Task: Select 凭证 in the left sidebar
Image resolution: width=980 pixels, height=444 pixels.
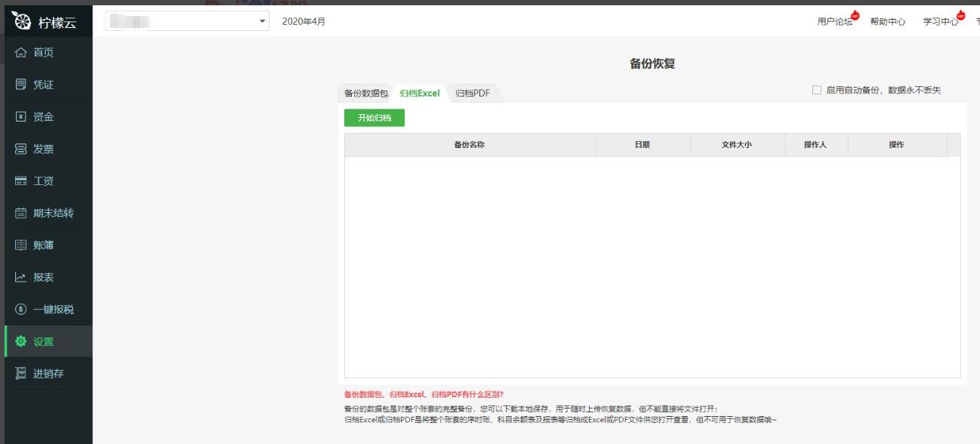Action: pos(45,85)
